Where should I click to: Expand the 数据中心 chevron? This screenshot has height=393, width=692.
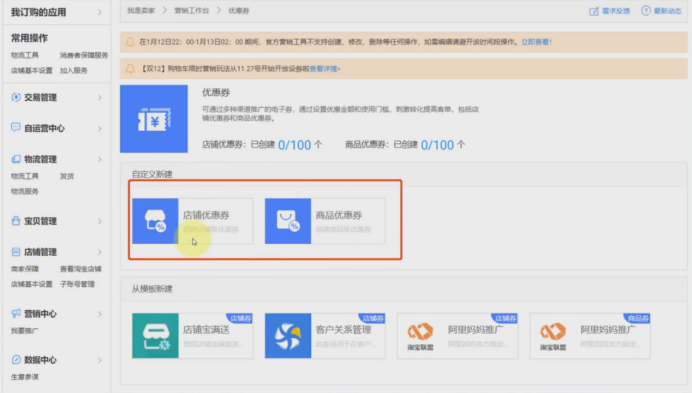99,360
